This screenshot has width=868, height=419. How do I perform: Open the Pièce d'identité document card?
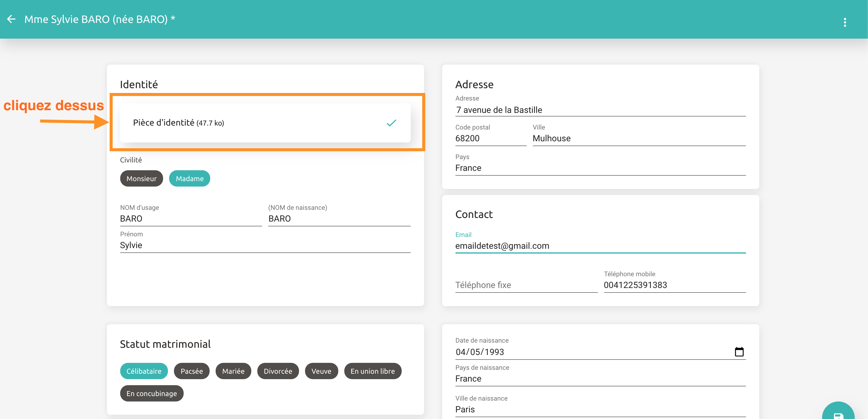tap(265, 123)
